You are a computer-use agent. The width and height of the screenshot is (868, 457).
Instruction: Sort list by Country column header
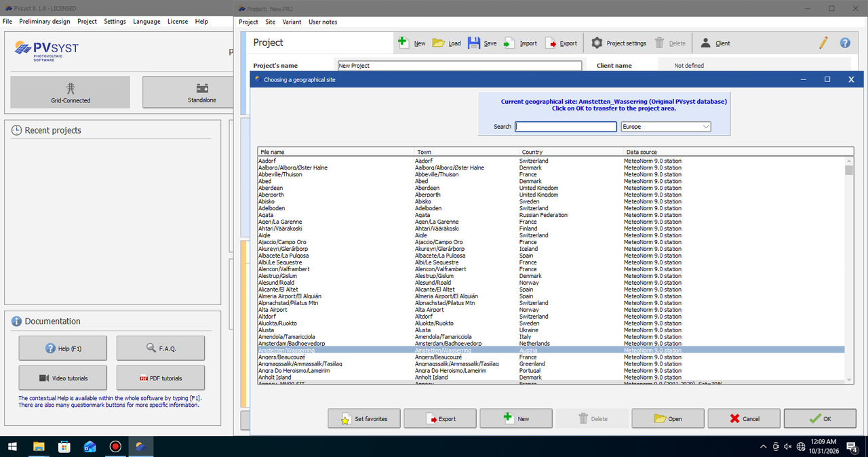572,152
